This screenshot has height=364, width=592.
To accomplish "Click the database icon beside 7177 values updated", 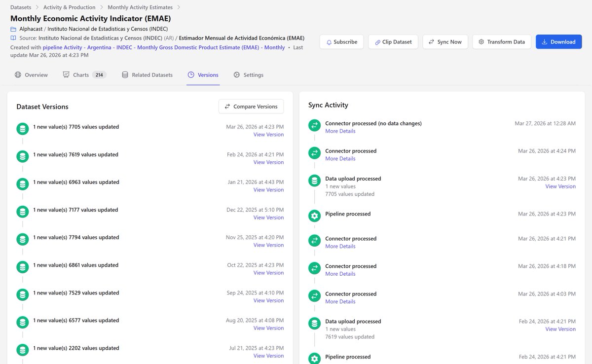I will (x=22, y=212).
